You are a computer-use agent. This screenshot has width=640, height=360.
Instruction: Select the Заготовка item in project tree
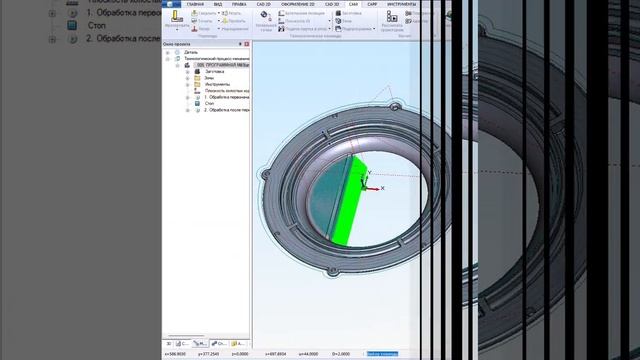coord(214,72)
